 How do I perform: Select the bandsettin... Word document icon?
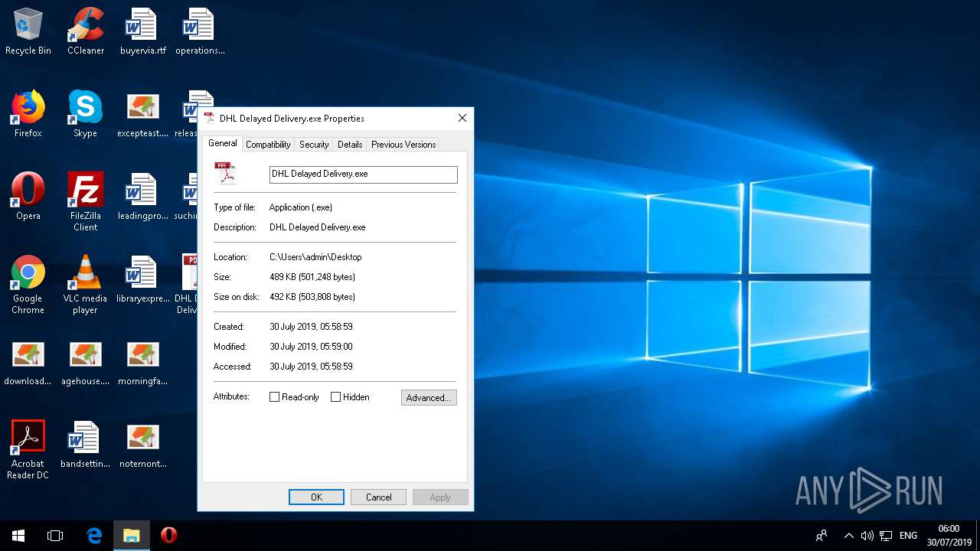86,445
